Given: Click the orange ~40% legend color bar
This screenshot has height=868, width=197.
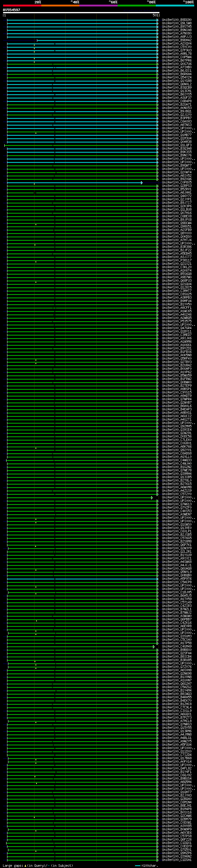Looking at the screenshot, I should pos(60,6).
